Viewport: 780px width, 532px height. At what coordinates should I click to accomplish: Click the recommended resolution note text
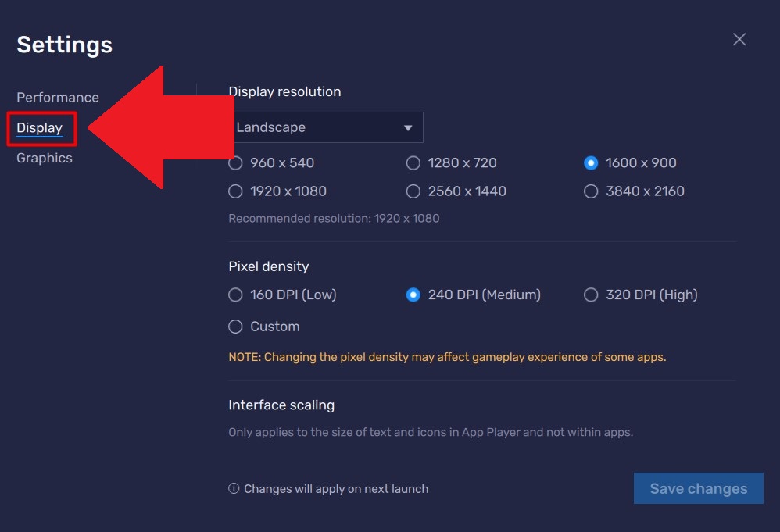tap(332, 218)
